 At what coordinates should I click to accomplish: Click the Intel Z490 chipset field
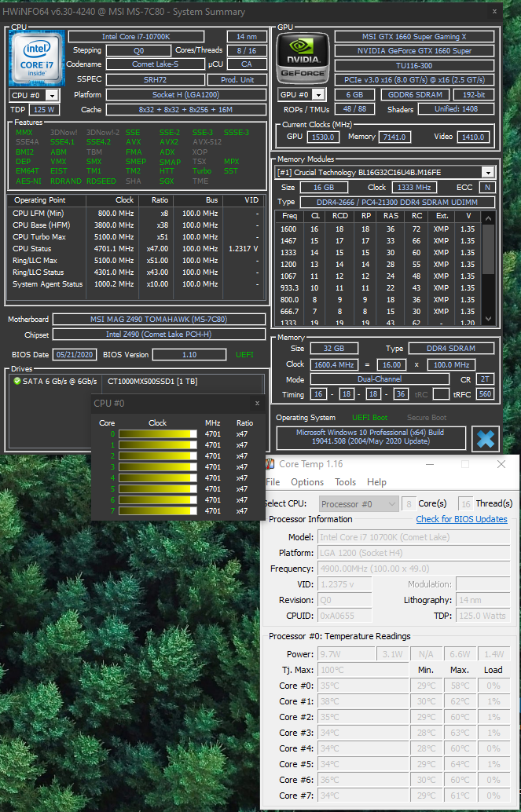pos(159,335)
